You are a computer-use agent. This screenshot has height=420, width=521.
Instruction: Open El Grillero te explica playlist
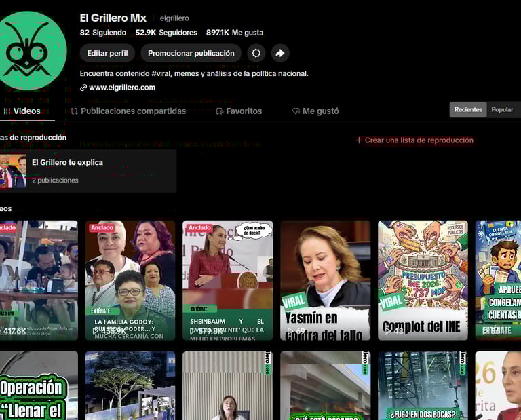point(88,171)
